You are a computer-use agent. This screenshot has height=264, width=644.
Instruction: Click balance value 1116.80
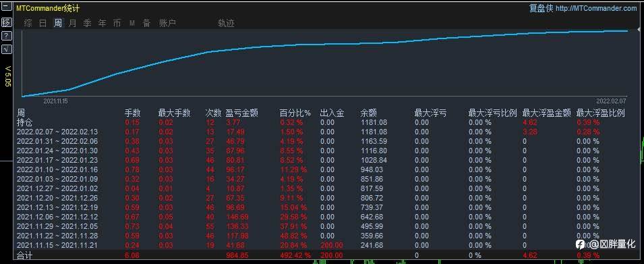coord(374,151)
